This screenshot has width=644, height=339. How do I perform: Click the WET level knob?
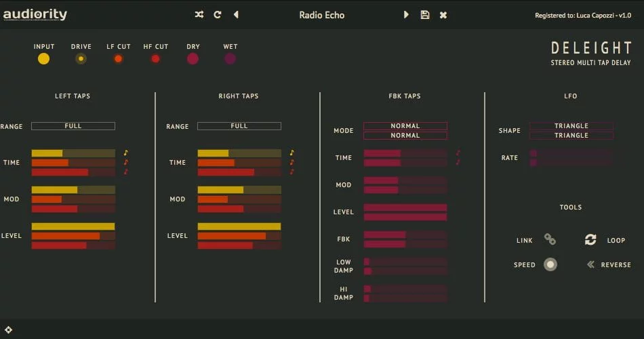[230, 59]
